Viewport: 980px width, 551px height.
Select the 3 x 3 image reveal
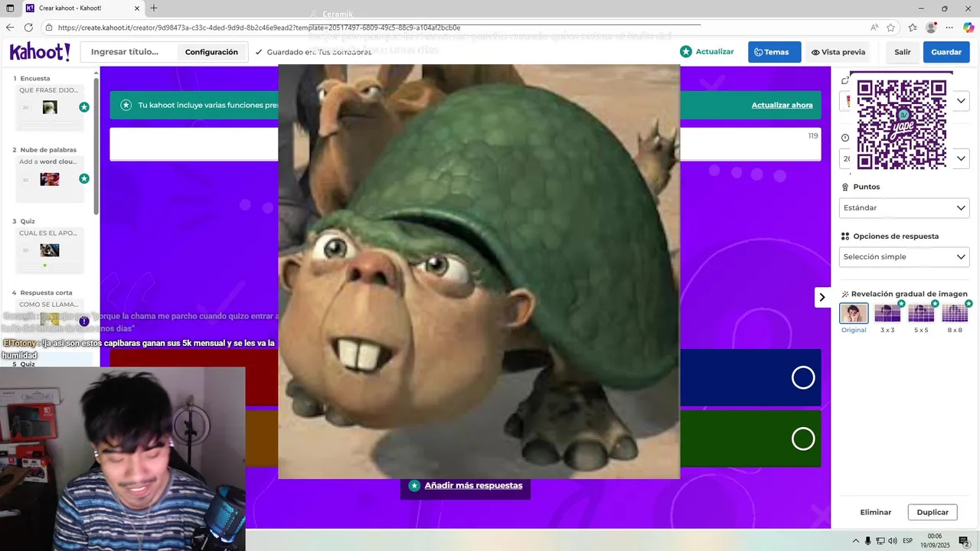tap(887, 313)
